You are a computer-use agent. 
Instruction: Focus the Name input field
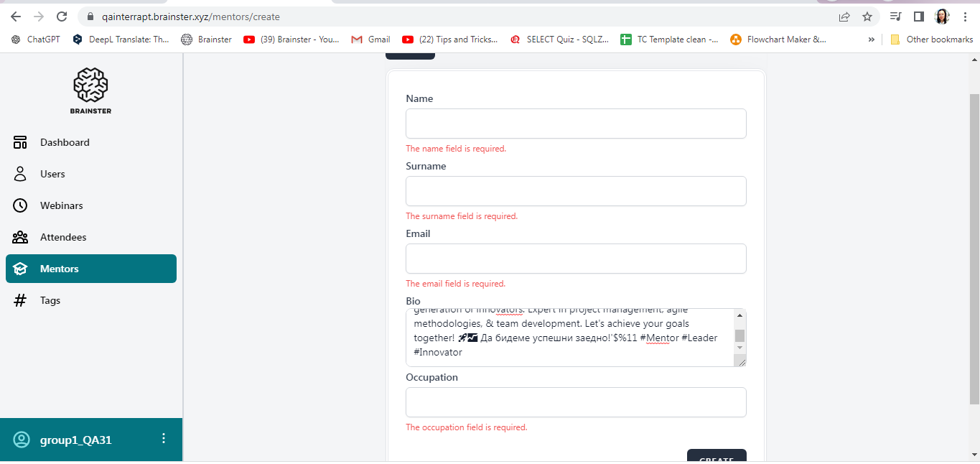coord(575,124)
